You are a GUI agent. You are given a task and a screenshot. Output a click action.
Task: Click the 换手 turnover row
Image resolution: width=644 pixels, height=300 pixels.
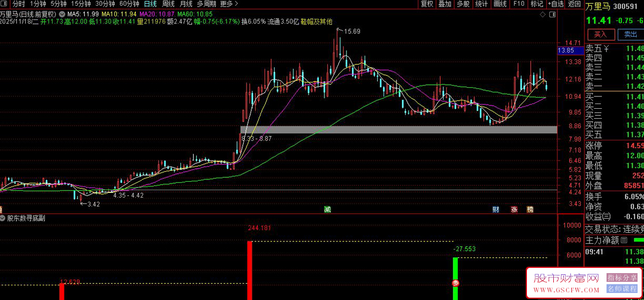[x=614, y=196]
